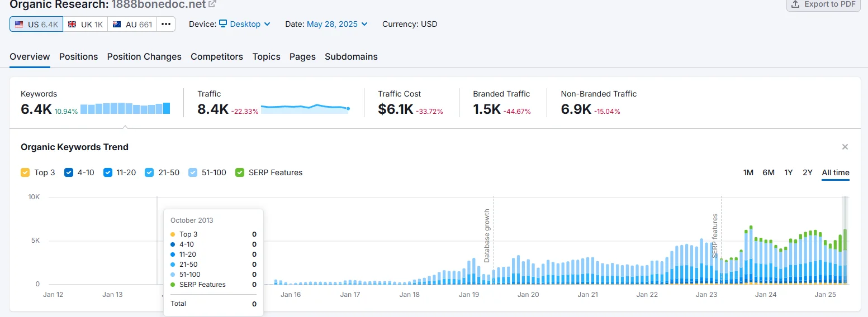Screen dimensions: 868x317
Task: Open external link icon beside 1888bonedoc.net
Action: click(x=212, y=4)
